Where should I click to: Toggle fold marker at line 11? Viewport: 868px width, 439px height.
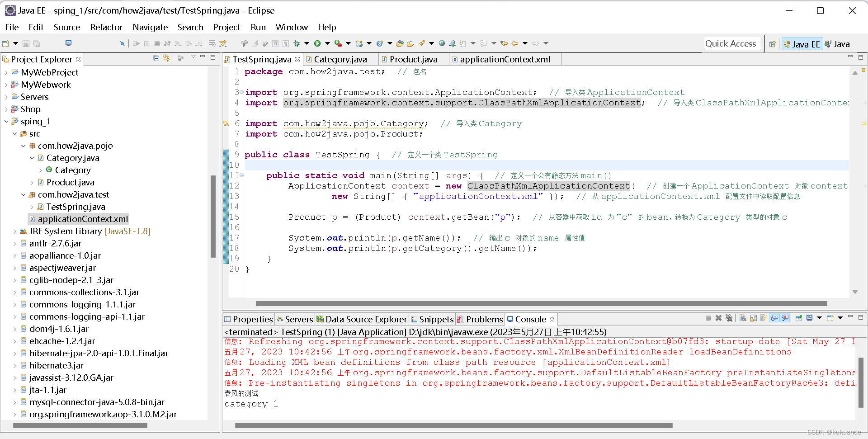click(241, 175)
